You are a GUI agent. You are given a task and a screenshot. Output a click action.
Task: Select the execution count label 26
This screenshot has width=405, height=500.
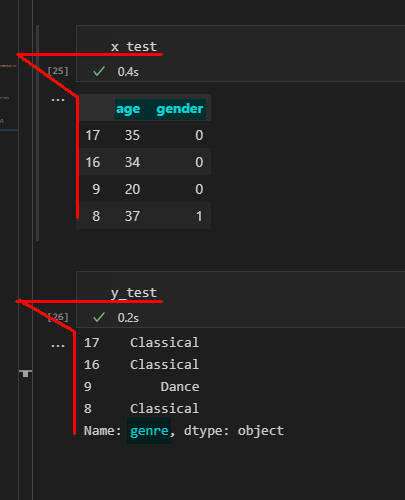click(x=58, y=317)
